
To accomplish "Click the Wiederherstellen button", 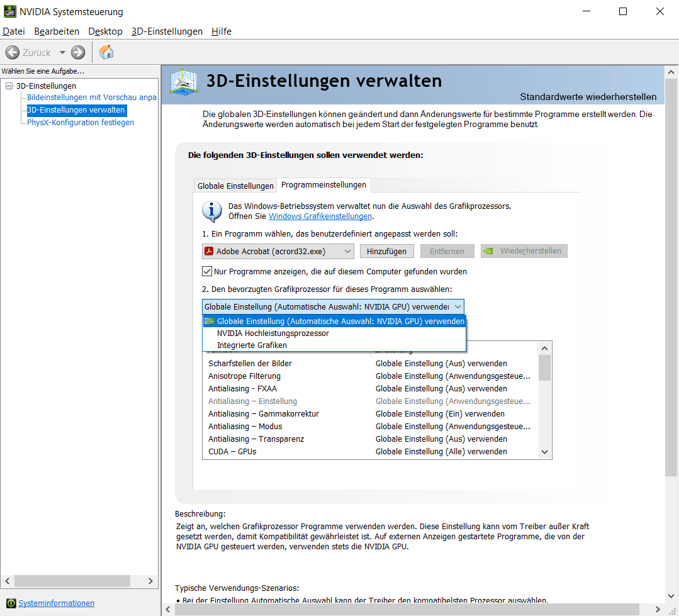I will tap(524, 251).
